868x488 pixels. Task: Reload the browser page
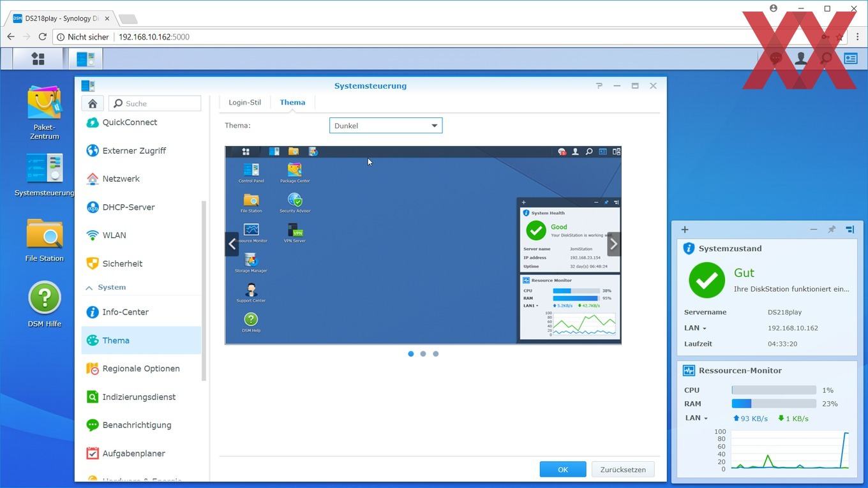[x=43, y=37]
